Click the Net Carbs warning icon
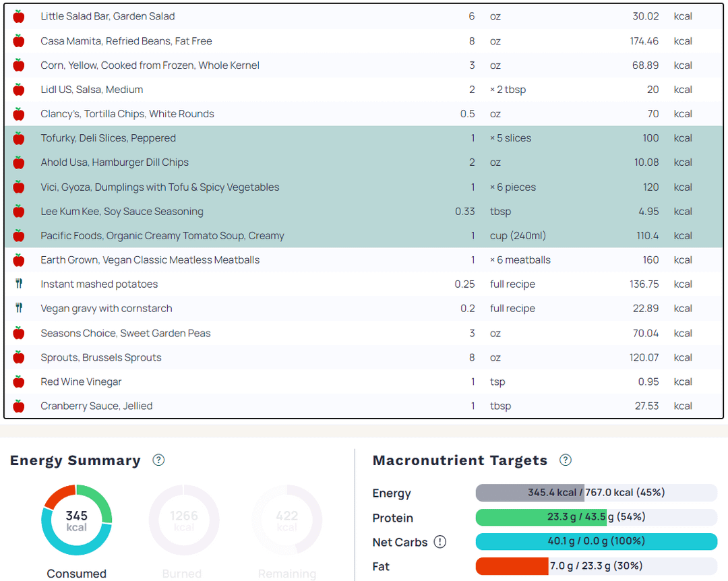Viewport: 728px width, 581px height. click(440, 542)
